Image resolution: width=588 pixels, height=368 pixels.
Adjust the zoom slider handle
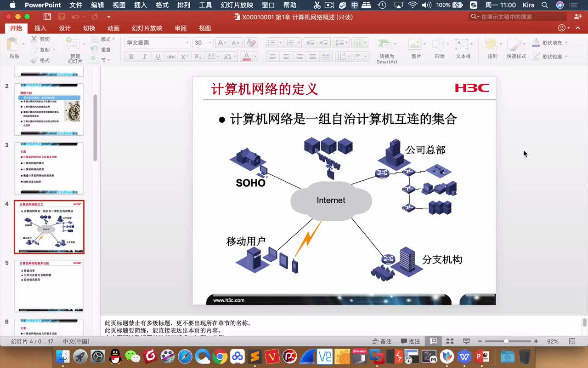point(506,341)
